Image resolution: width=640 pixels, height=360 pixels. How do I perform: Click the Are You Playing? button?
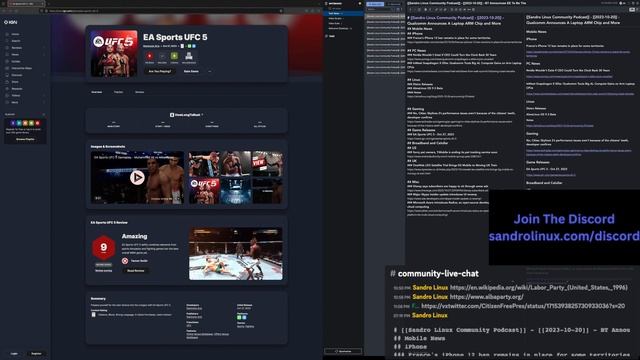coord(160,71)
